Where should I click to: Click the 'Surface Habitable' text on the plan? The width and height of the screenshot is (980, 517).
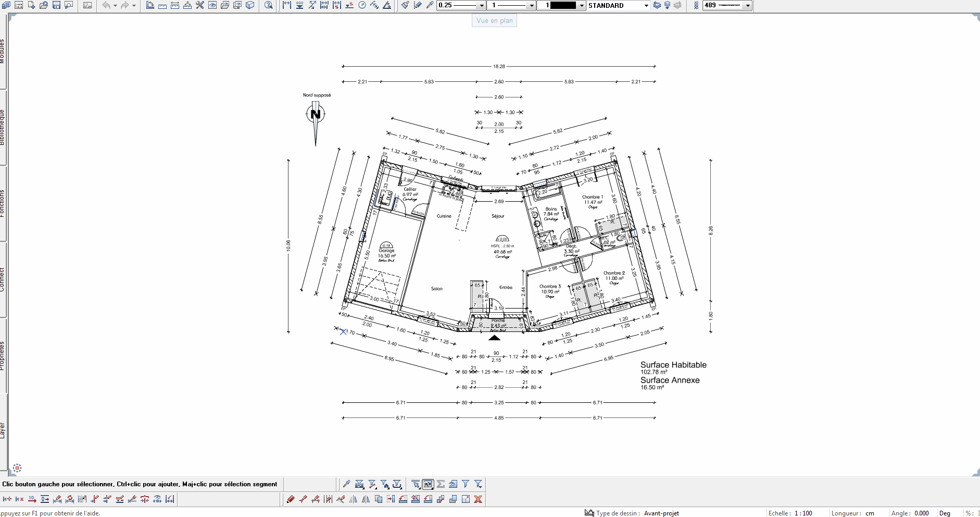pyautogui.click(x=673, y=365)
